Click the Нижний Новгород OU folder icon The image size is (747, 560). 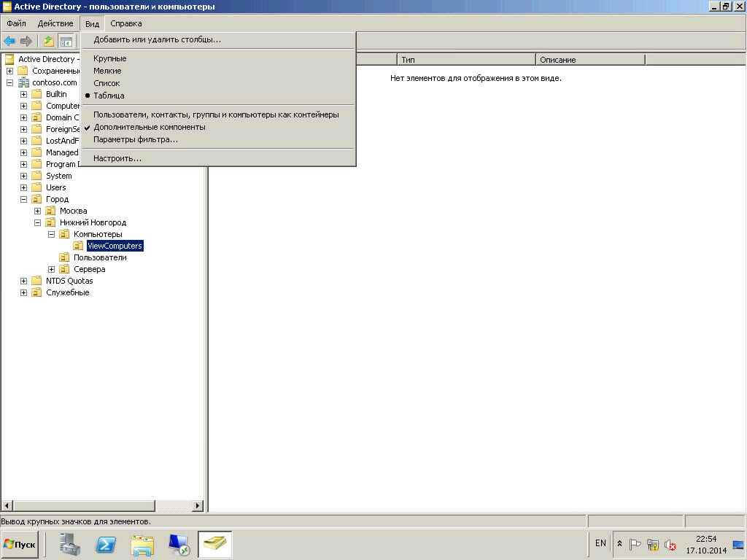click(x=50, y=222)
